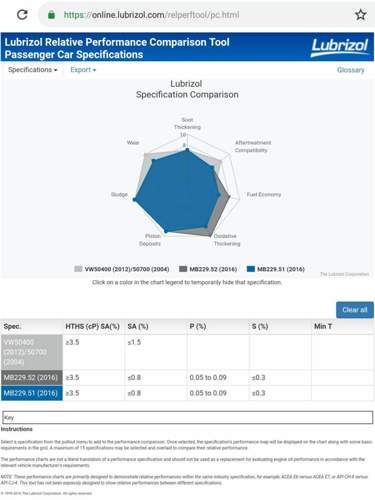Image resolution: width=375 pixels, height=500 pixels.
Task: Click the Clear all button
Action: [x=355, y=310]
